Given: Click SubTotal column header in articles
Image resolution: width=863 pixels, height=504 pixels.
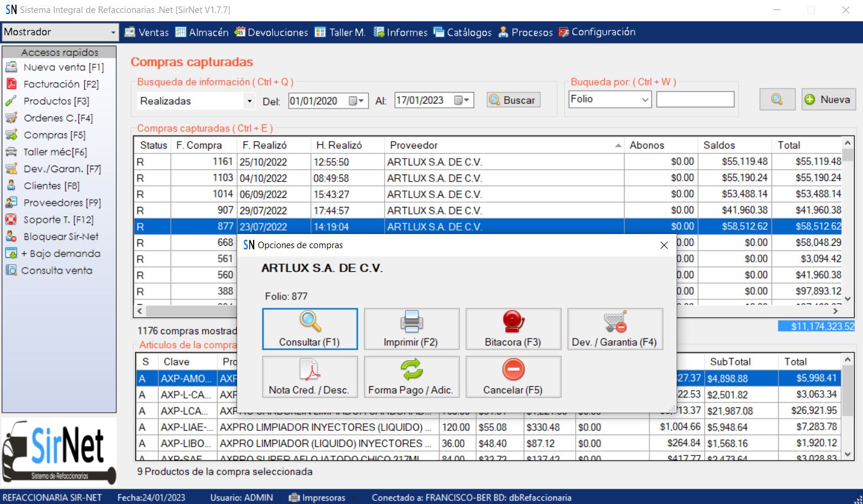Looking at the screenshot, I should click(741, 362).
